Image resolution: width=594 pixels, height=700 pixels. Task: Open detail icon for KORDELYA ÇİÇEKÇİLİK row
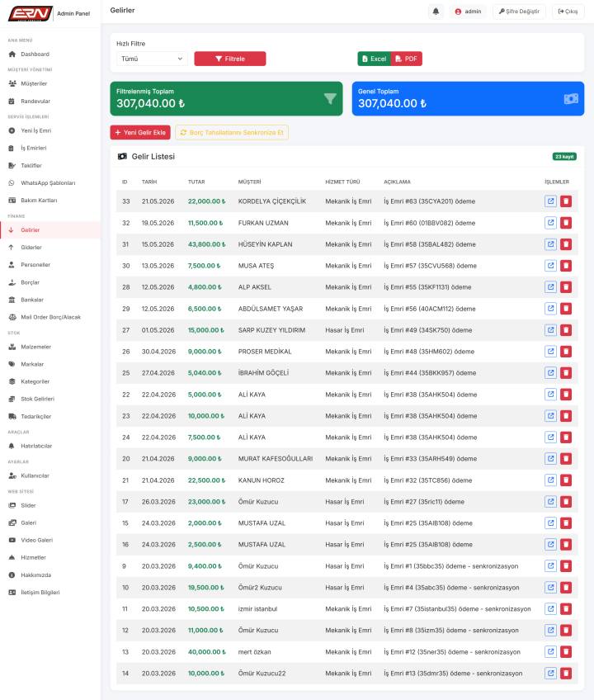pos(551,201)
